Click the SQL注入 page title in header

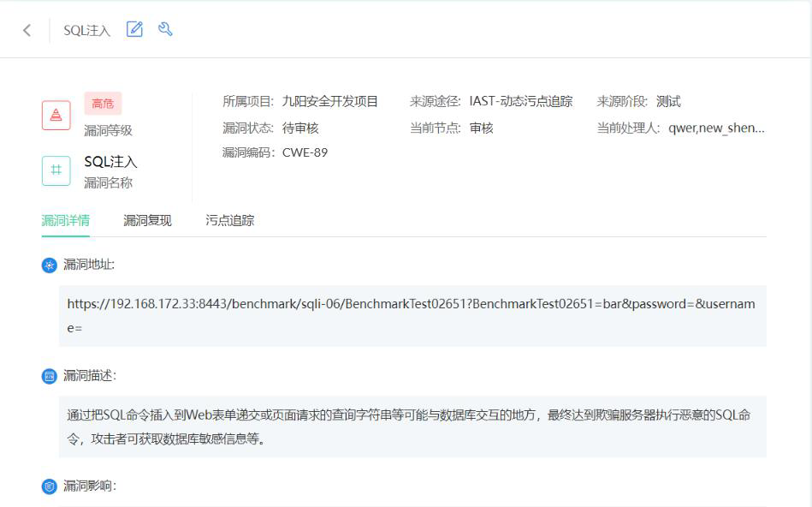click(87, 30)
